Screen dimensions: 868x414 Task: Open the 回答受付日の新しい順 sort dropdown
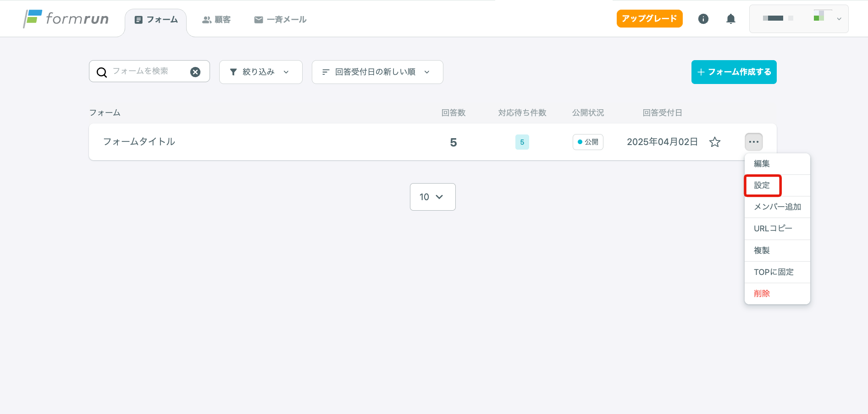click(377, 72)
